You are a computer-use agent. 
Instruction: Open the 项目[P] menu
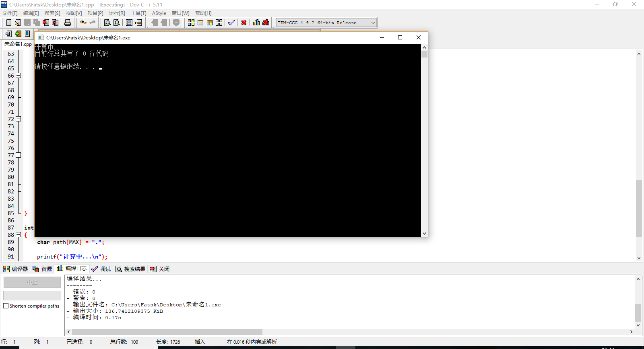click(x=95, y=13)
